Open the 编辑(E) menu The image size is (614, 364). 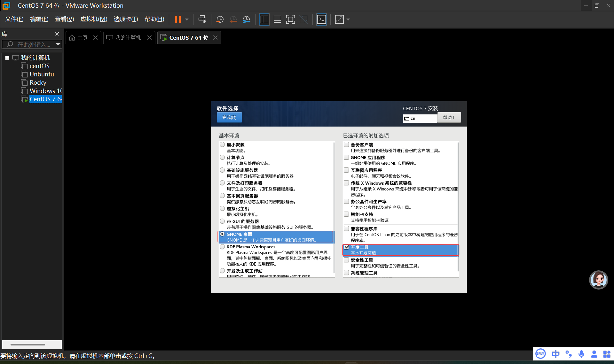(x=39, y=19)
